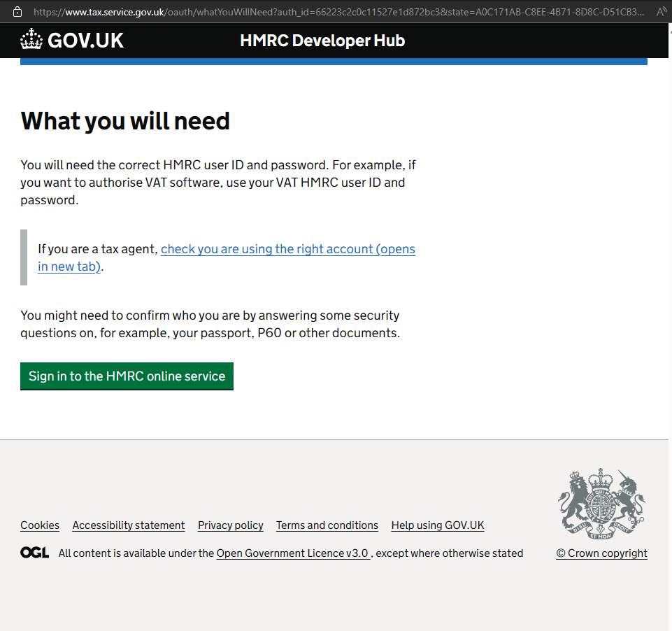Screen dimensions: 672x631
Task: Click the paragraph about correct HMRC user ID
Action: click(x=218, y=182)
